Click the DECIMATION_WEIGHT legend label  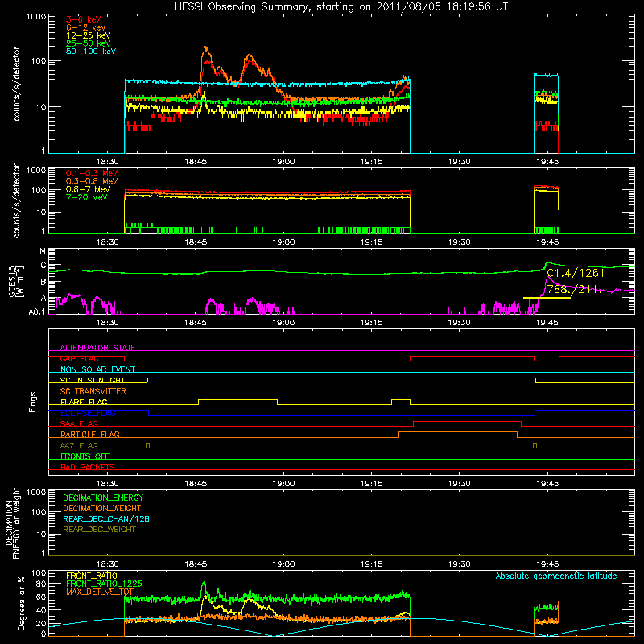102,508
